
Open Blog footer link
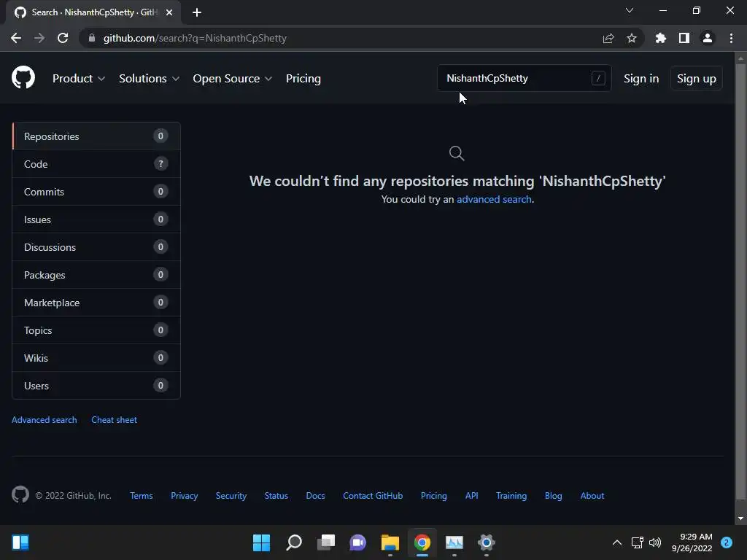(554, 496)
